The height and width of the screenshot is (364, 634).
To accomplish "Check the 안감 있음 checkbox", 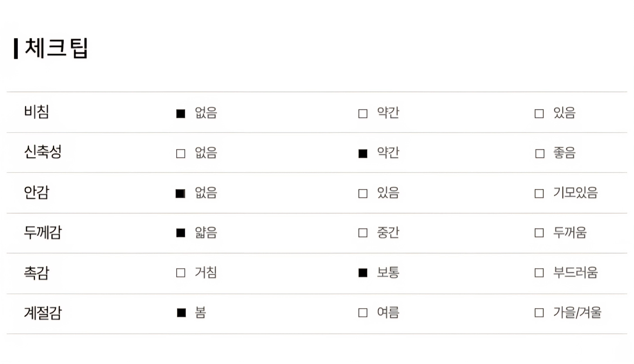I will tap(363, 193).
